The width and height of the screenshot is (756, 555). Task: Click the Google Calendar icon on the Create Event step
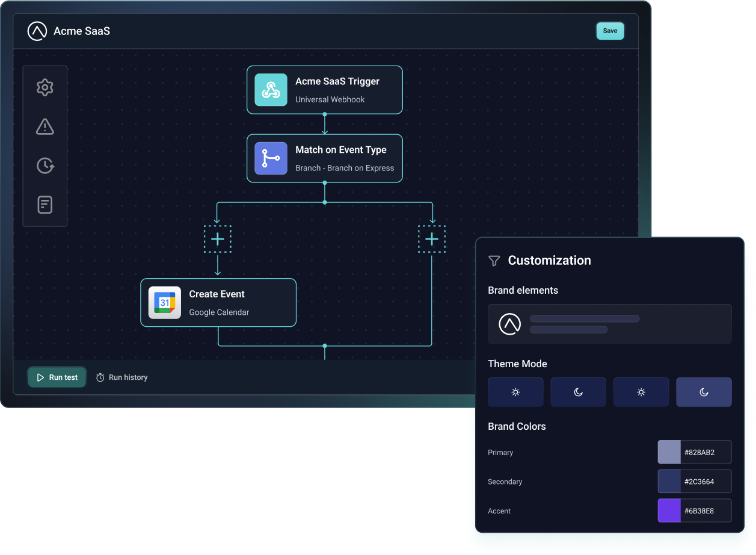coord(165,302)
